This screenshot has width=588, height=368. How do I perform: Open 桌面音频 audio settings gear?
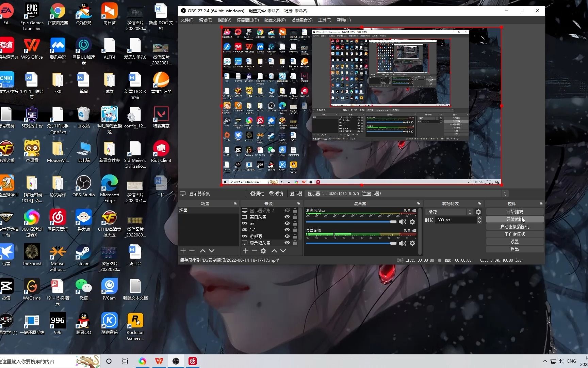412,243
